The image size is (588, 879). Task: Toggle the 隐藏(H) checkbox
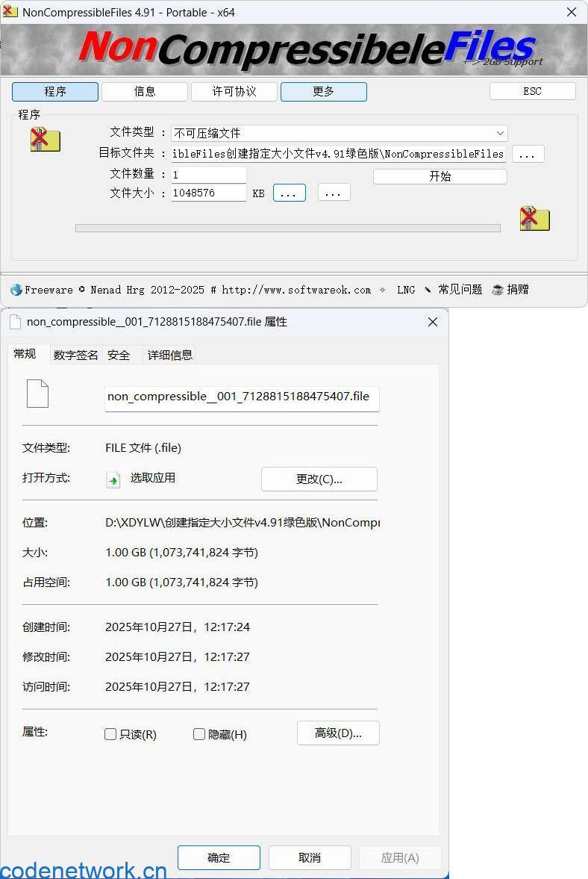(199, 734)
